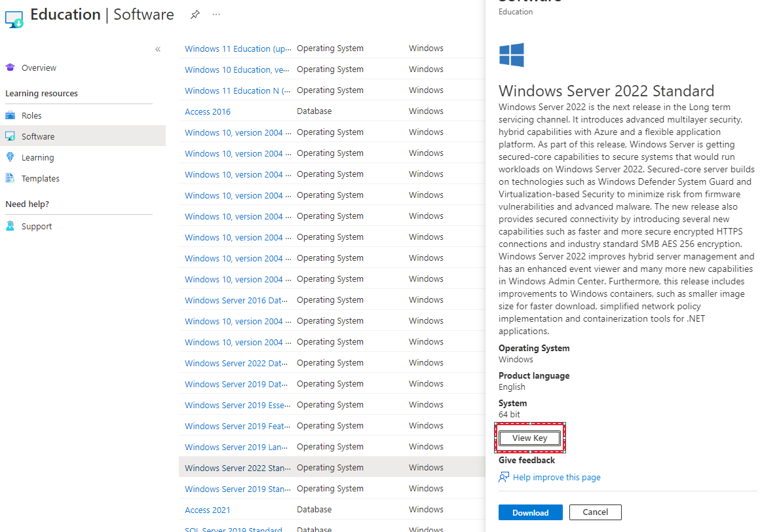Screen dimensions: 760x532
Task: Open Windows Server 2019 Dat... link
Action: (236, 384)
